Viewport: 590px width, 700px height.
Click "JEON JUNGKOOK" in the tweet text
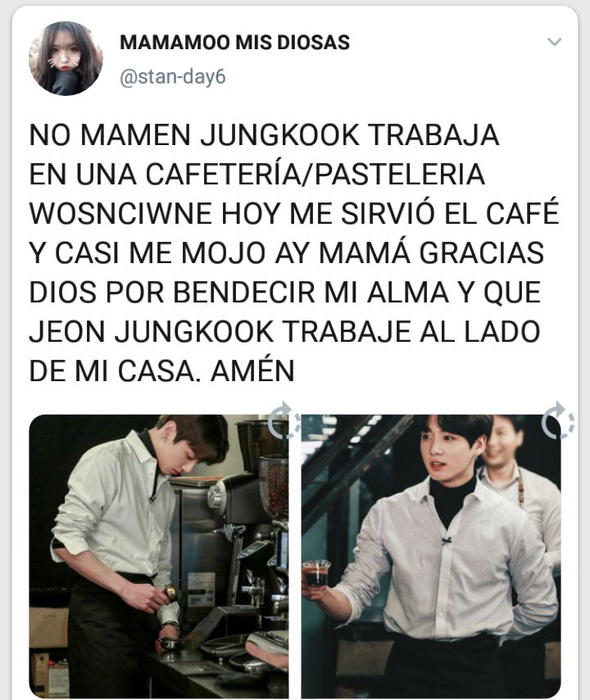[151, 331]
